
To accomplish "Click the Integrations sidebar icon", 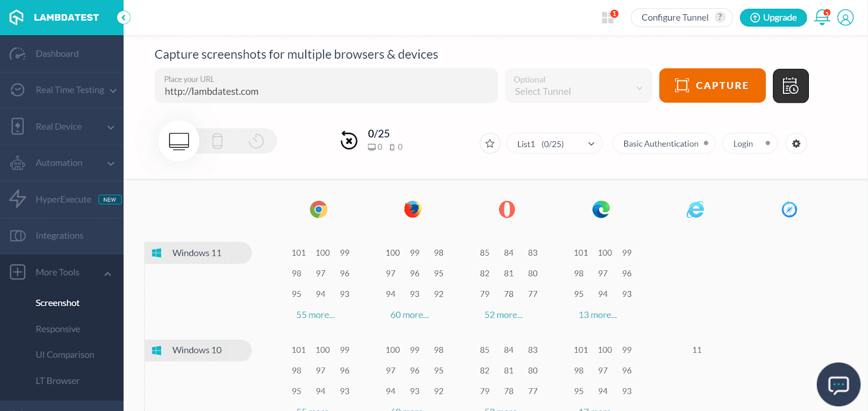I will click(17, 236).
